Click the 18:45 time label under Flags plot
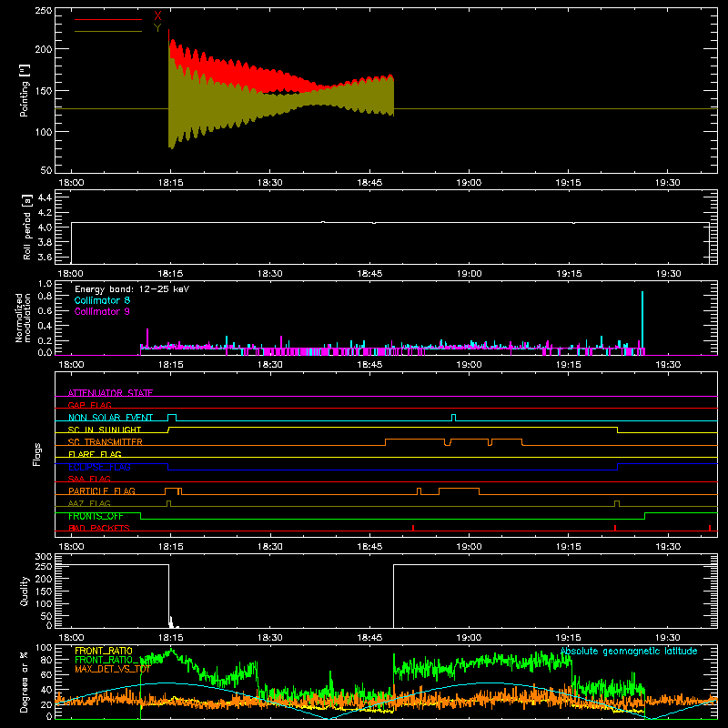Screen dimensions: 728x728 coord(369,547)
